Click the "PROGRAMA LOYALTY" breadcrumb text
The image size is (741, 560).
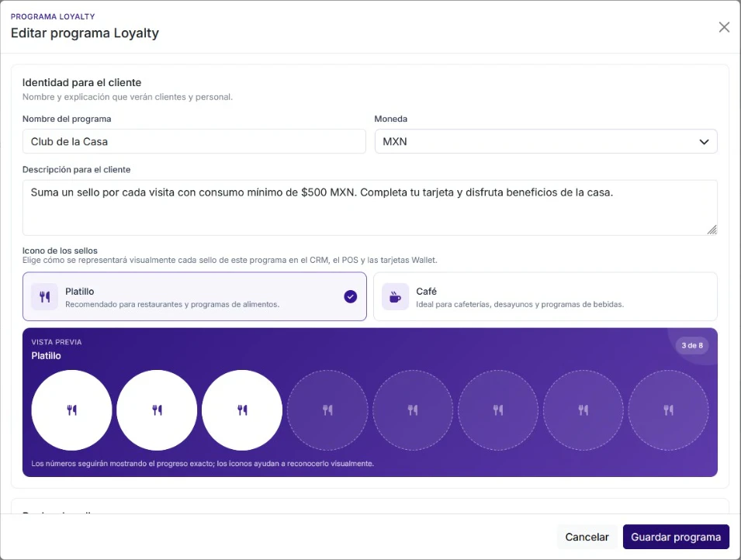point(53,16)
